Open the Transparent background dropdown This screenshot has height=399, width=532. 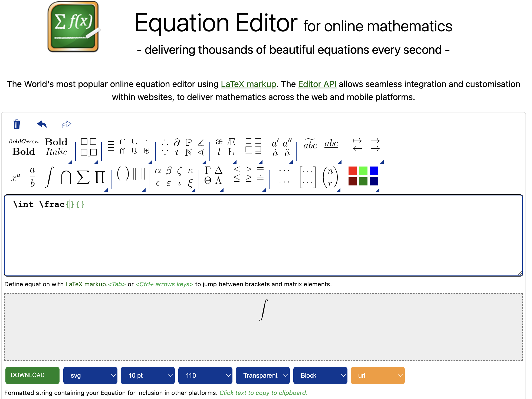tap(262, 375)
